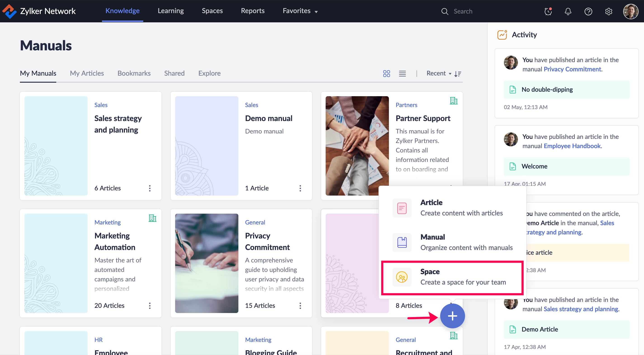This screenshot has width=644, height=355.
Task: Click the Space team icon in create menu
Action: click(x=402, y=277)
